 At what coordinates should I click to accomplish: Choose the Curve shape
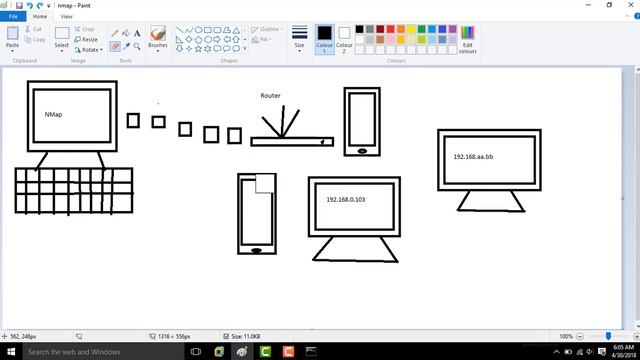pos(189,30)
